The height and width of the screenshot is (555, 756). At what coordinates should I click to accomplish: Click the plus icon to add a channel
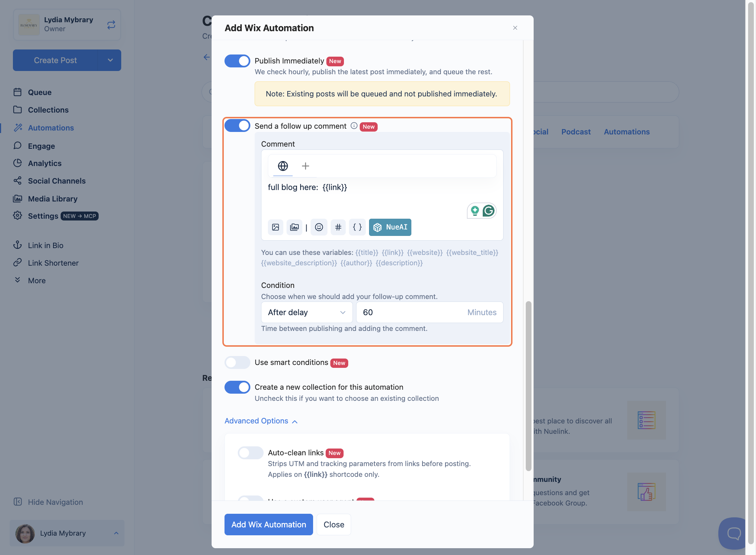click(306, 166)
